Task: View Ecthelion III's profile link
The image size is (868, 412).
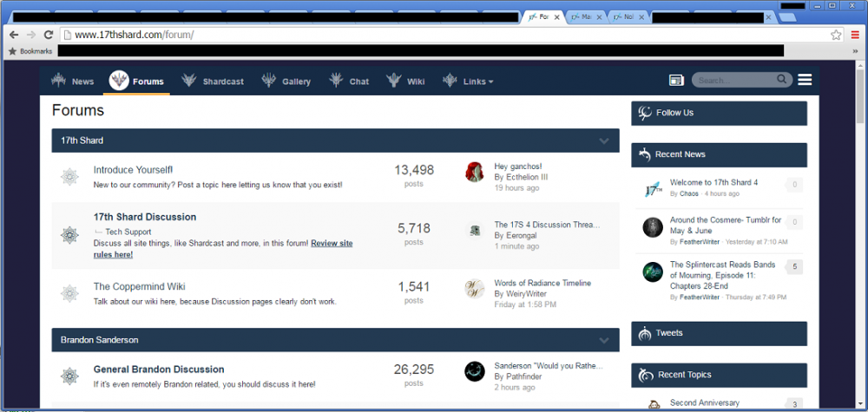Action: click(527, 177)
